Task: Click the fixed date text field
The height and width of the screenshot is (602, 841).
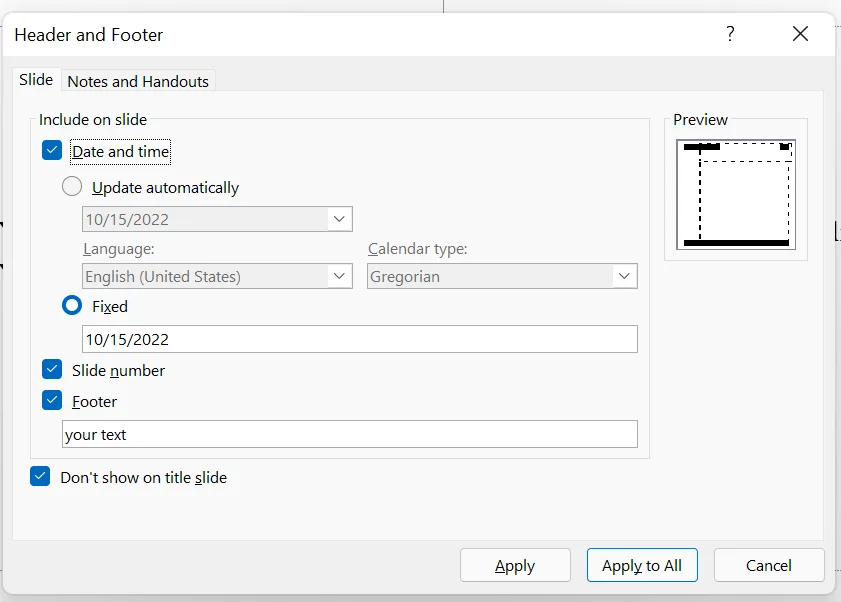Action: click(x=360, y=339)
